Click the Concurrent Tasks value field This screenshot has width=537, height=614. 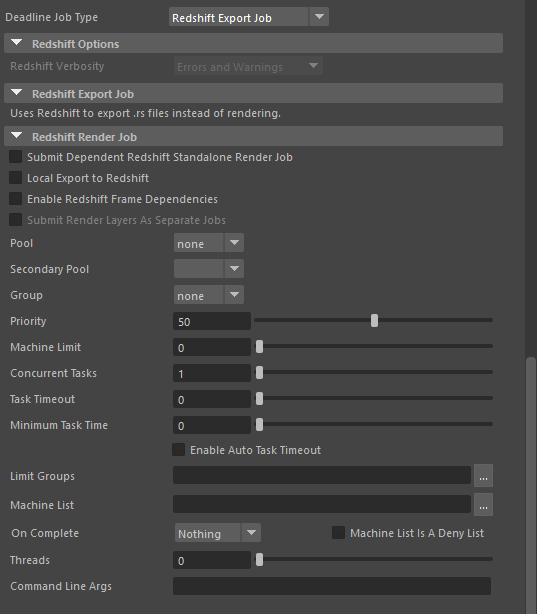(x=212, y=373)
